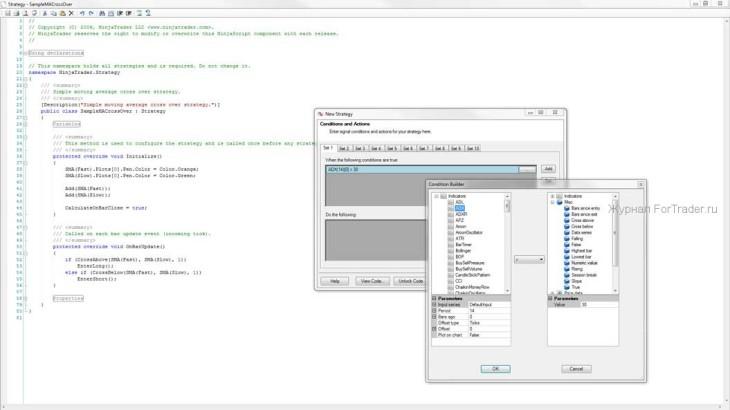Click the Numeric value blue icon

tap(567, 263)
